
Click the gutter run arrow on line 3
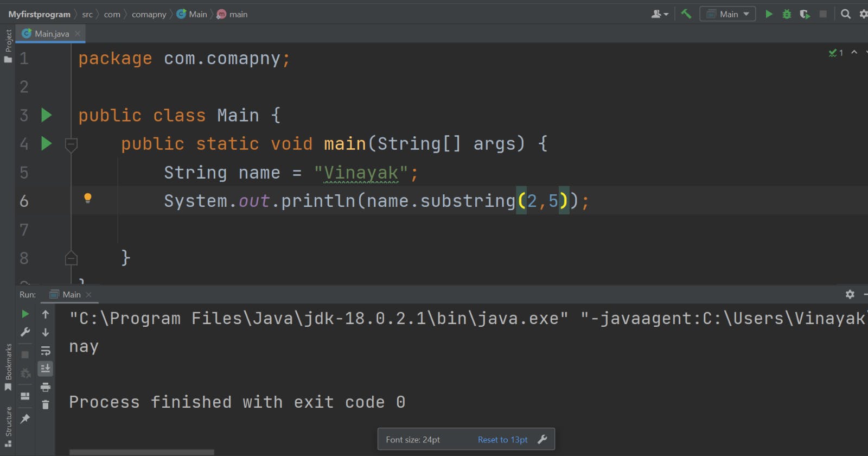(47, 115)
